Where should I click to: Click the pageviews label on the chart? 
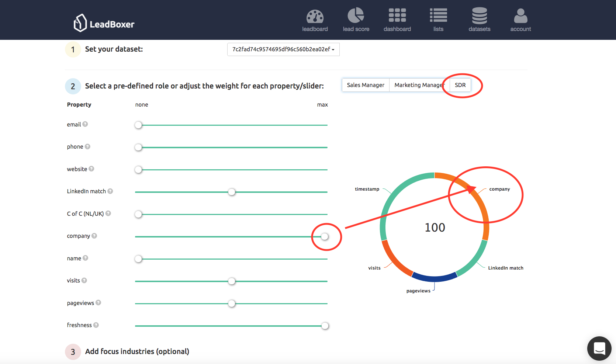[418, 291]
